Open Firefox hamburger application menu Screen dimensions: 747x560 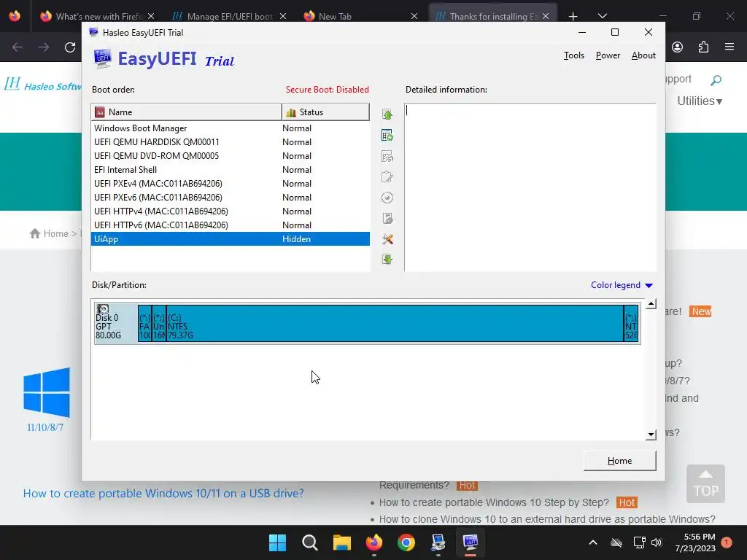(729, 47)
